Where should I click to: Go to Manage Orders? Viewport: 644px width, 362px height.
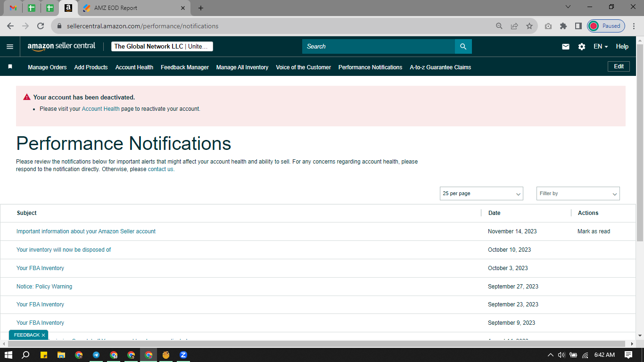[x=47, y=67]
